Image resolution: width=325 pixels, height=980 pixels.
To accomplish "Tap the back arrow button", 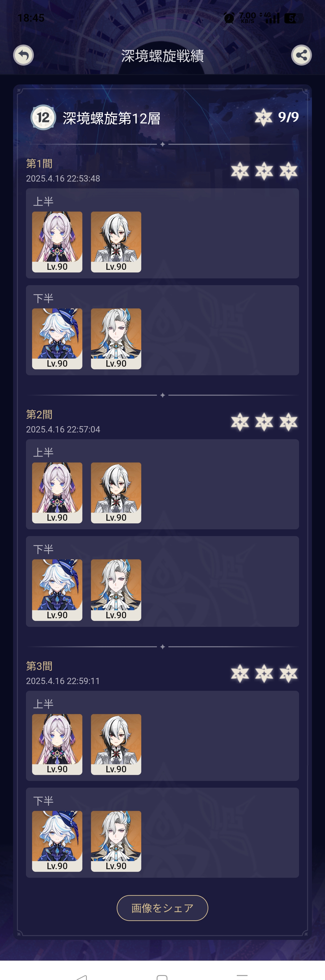I will point(24,55).
